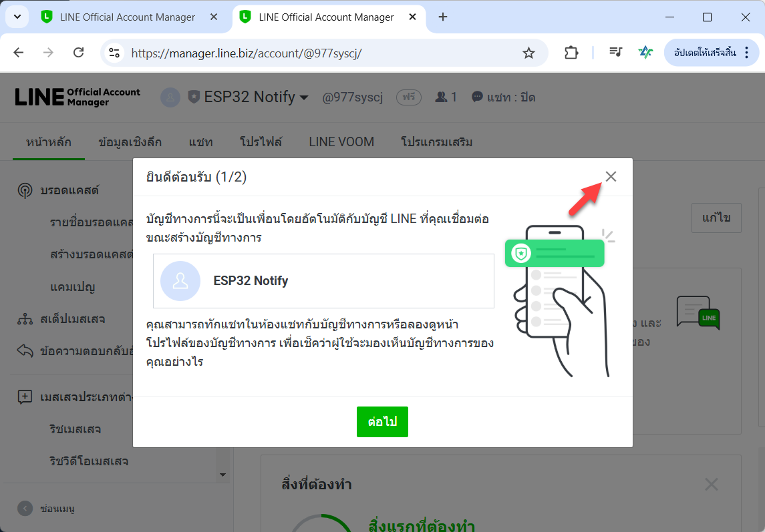
Task: Click the ฟรี plan badge
Action: [x=408, y=97]
